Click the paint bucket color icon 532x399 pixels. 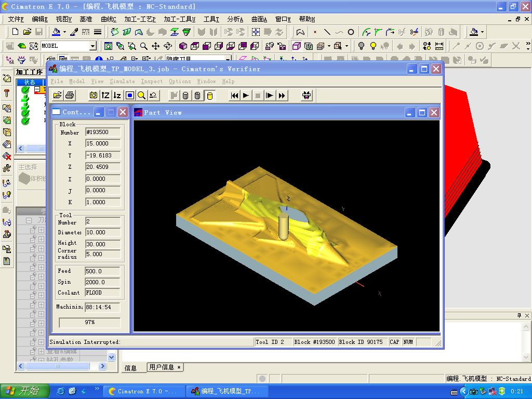pos(56,32)
